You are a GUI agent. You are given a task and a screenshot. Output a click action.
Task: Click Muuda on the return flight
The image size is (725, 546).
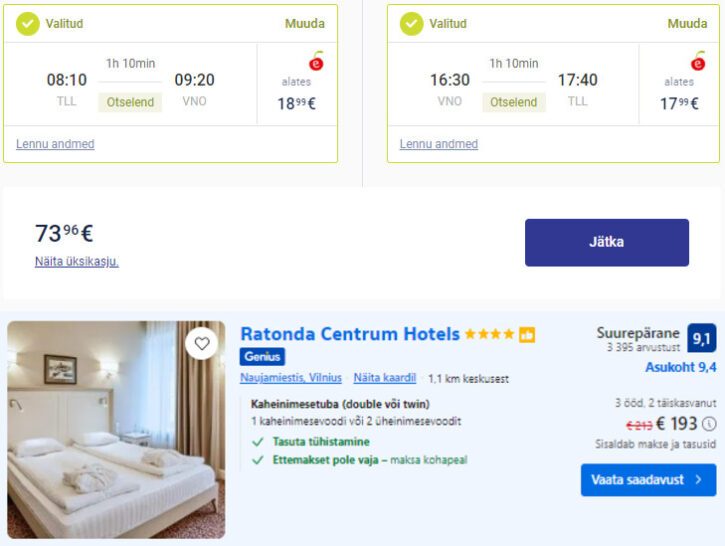tap(687, 24)
